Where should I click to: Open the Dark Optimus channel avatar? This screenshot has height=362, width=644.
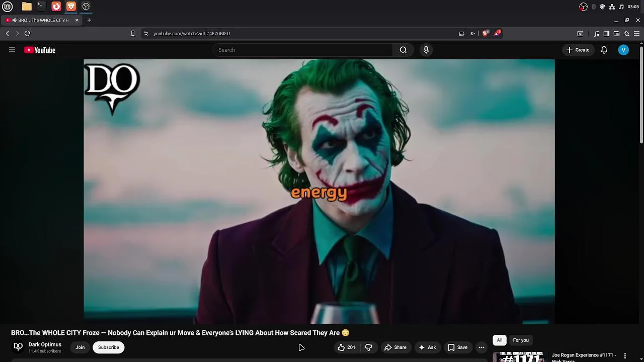(18, 347)
